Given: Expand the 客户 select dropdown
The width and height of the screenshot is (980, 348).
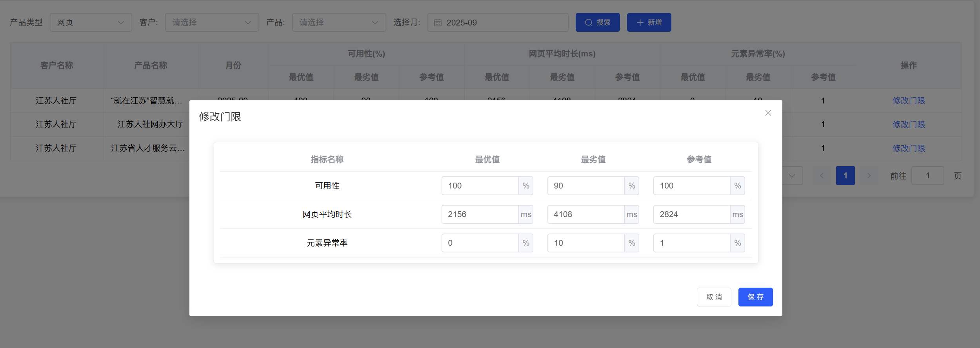Looking at the screenshot, I should pos(212,22).
